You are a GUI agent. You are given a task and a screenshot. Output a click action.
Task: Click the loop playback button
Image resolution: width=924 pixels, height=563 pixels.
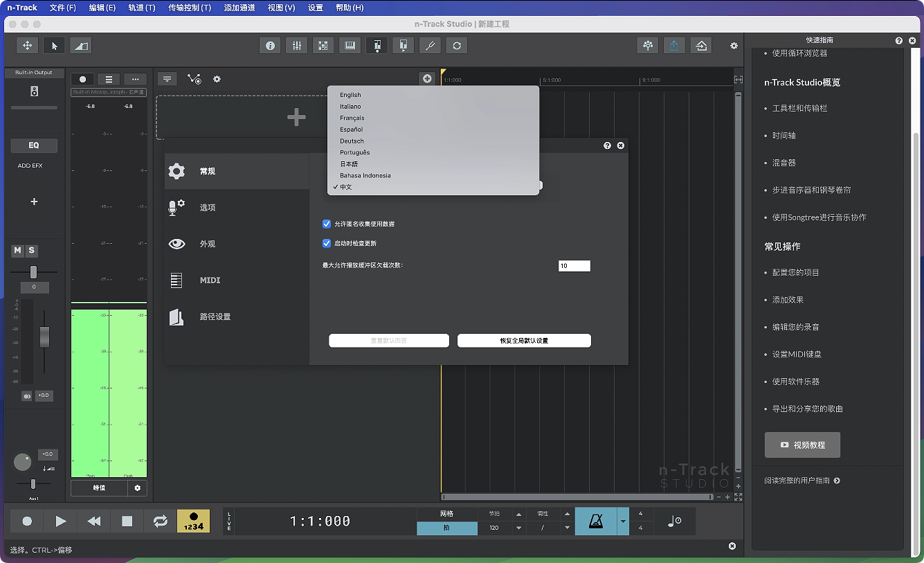click(161, 521)
